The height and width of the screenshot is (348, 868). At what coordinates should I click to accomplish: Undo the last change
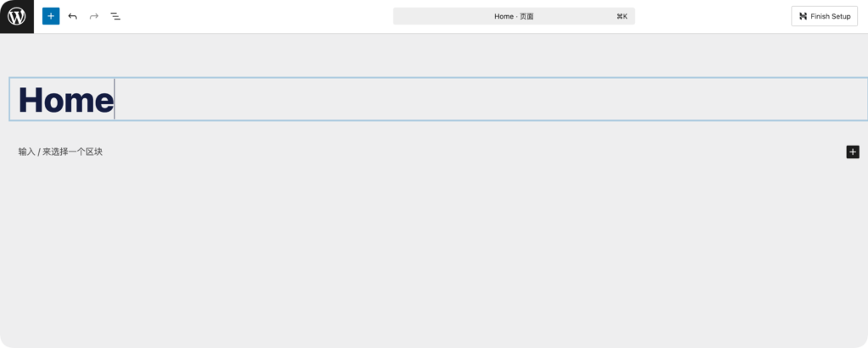pyautogui.click(x=73, y=16)
